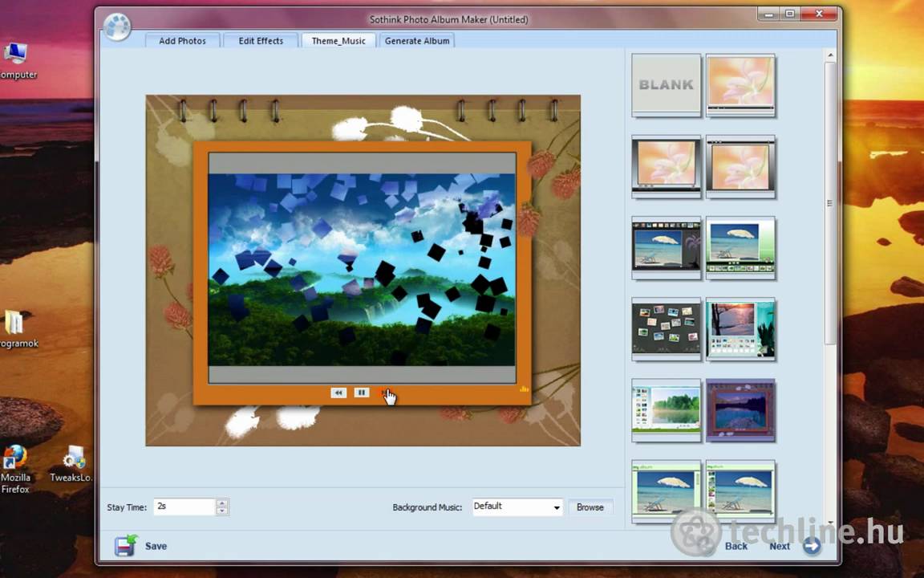Choose the scattered photos blackboard theme

[666, 328]
